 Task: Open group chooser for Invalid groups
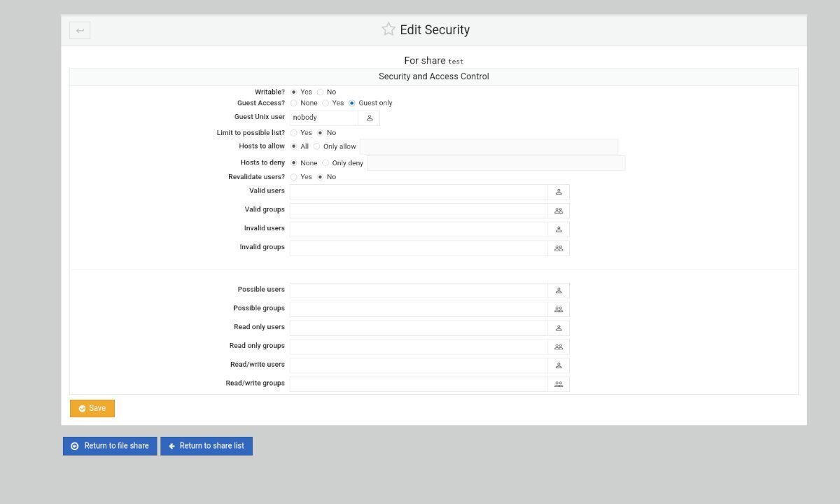pos(559,248)
